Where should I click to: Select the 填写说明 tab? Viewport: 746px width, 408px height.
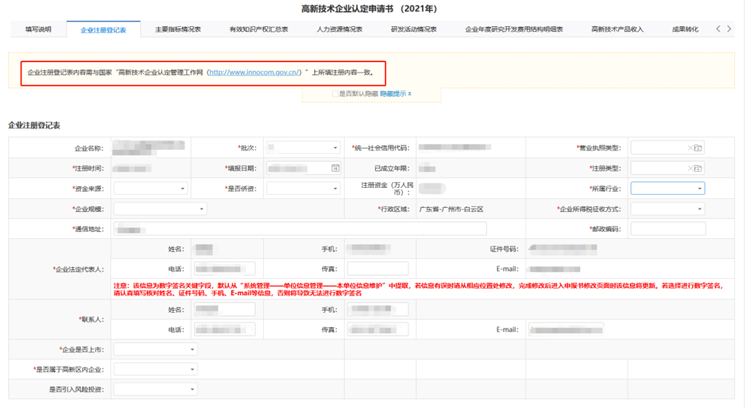(38, 30)
